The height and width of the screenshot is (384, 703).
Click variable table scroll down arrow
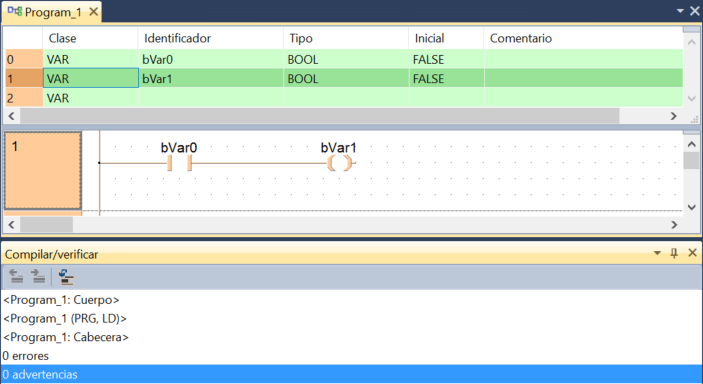point(691,99)
